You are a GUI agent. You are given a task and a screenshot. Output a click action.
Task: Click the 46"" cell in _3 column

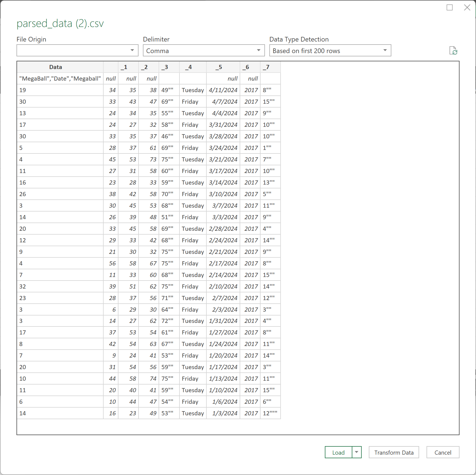[169, 136]
